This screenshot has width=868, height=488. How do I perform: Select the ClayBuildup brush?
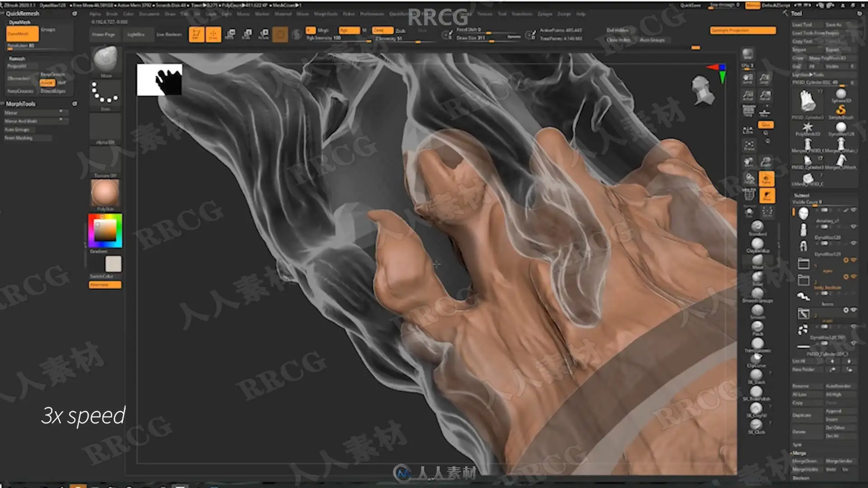coord(757,244)
